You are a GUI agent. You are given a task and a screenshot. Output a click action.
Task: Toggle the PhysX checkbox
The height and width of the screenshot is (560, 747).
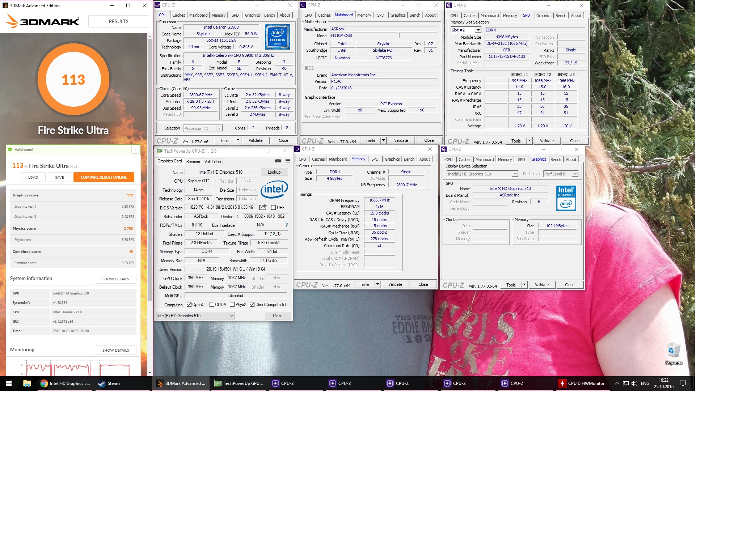click(x=232, y=305)
